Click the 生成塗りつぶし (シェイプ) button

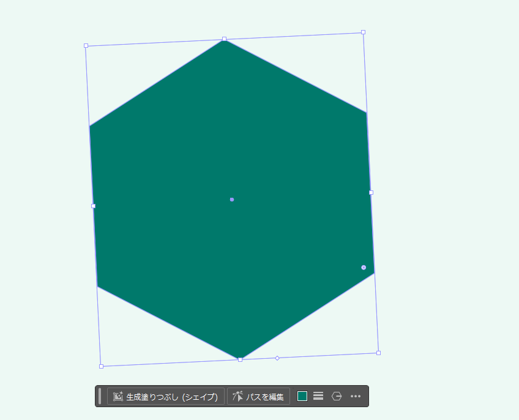(165, 397)
